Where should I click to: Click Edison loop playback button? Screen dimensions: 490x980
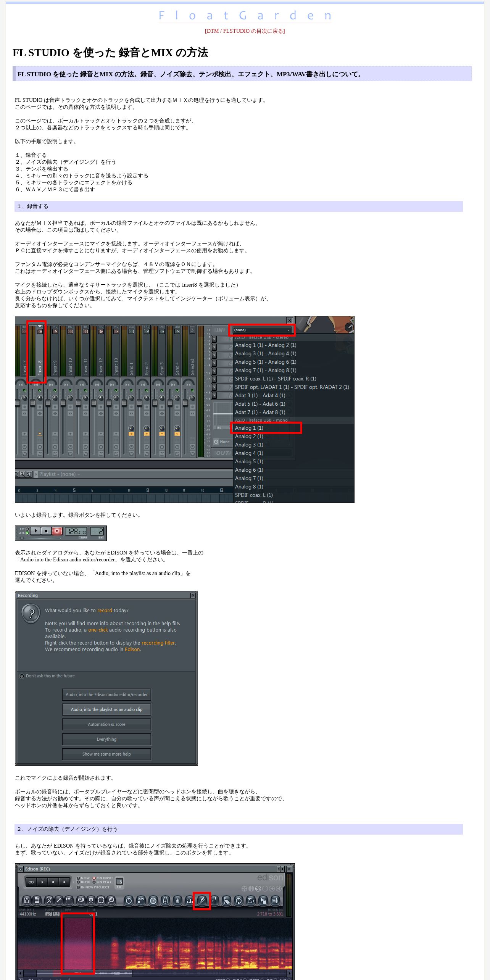tap(31, 882)
